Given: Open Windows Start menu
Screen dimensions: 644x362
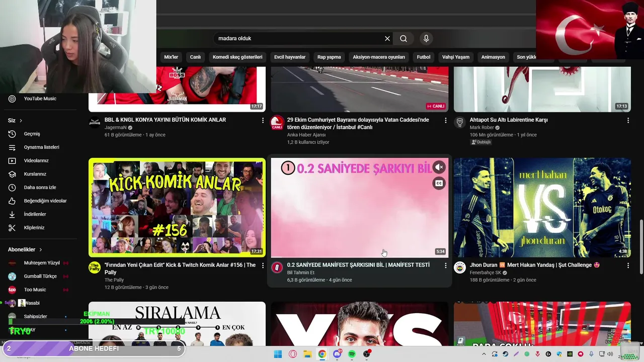Looking at the screenshot, I should 278,354.
